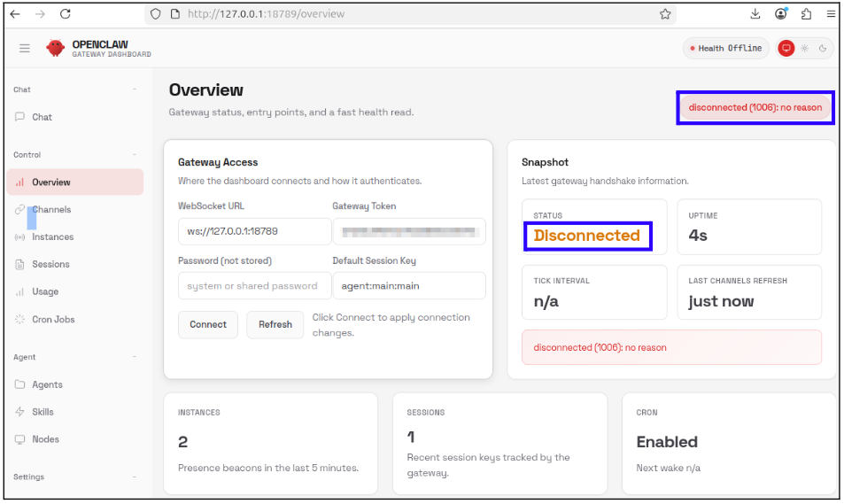This screenshot has width=844, height=504.
Task: Open Usage in the sidebar
Action: [75, 291]
